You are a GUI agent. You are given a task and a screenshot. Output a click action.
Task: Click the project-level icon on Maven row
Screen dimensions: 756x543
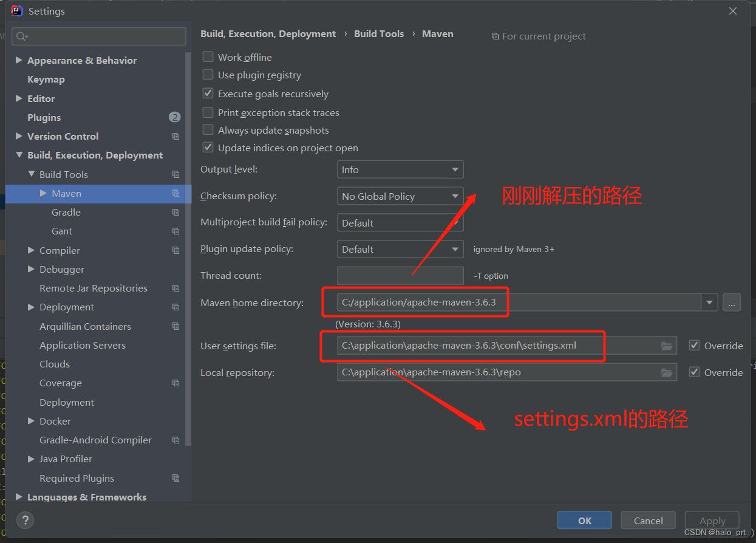[176, 193]
